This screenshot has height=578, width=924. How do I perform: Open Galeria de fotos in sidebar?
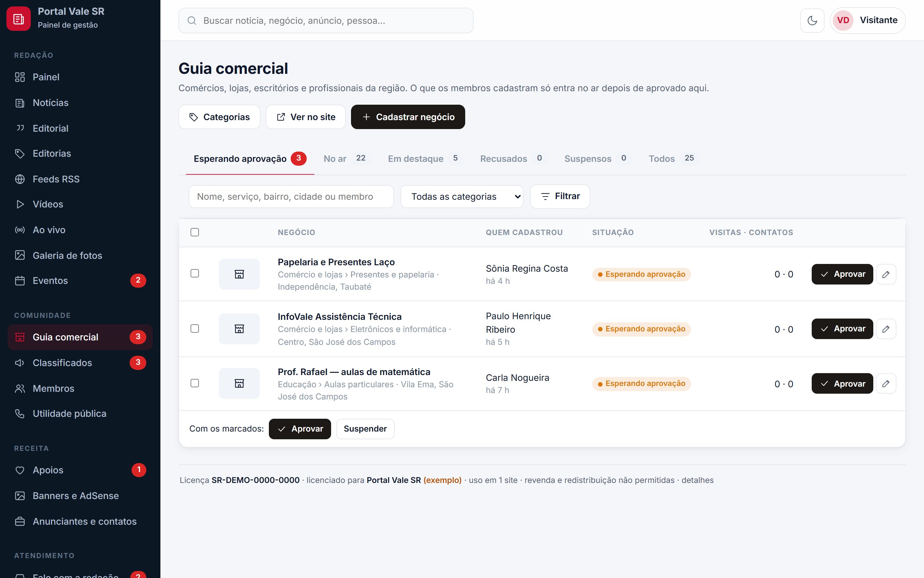(80, 255)
